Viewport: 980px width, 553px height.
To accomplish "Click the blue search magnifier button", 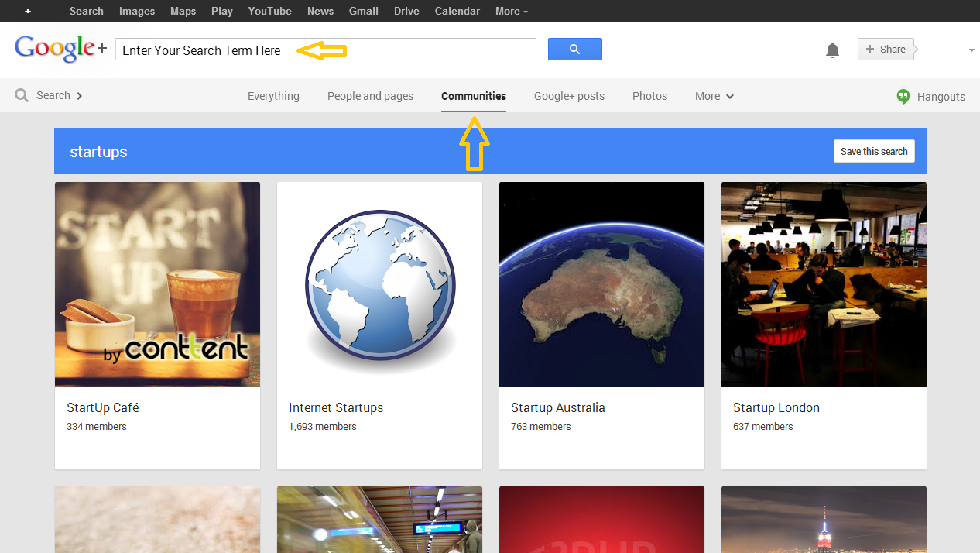I will point(574,50).
